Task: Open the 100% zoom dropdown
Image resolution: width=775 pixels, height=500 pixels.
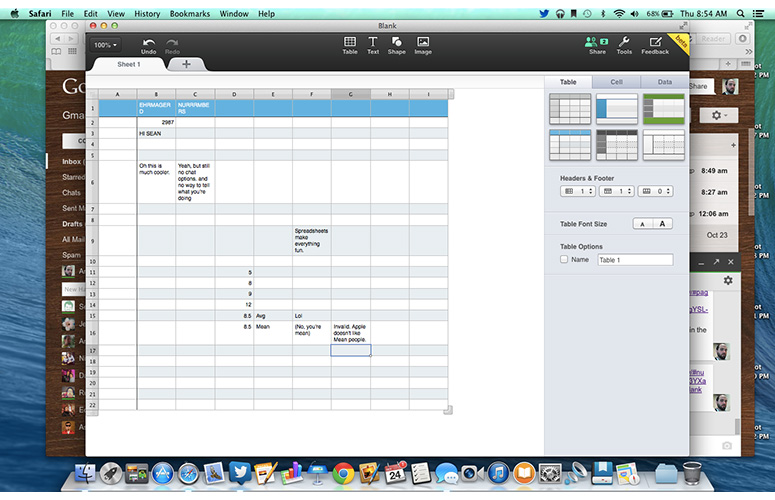Action: click(105, 45)
